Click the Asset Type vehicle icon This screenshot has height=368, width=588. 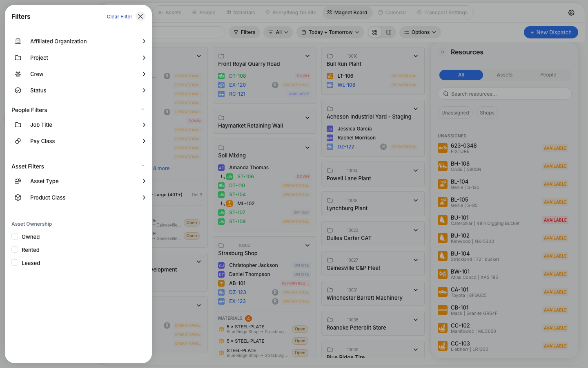tap(18, 181)
